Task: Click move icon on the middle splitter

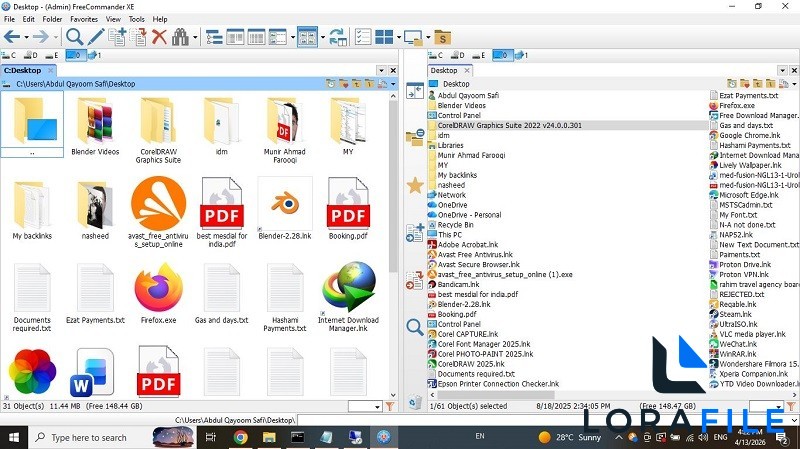Action: pyautogui.click(x=415, y=280)
